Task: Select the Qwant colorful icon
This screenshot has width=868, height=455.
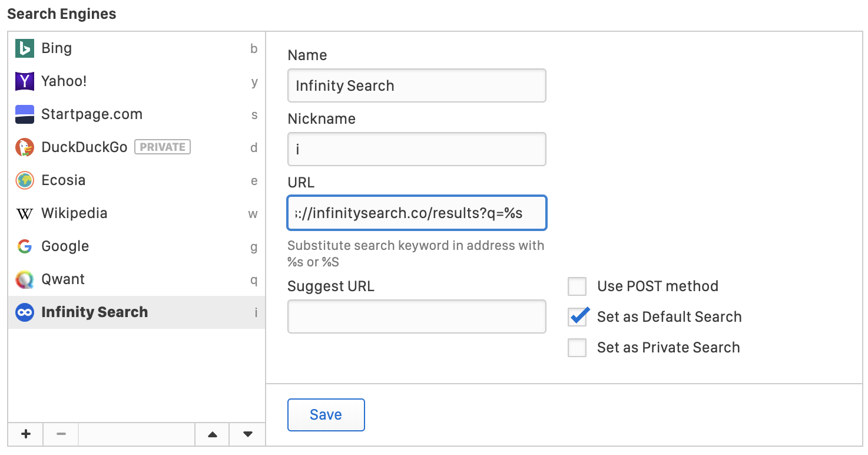Action: [25, 279]
